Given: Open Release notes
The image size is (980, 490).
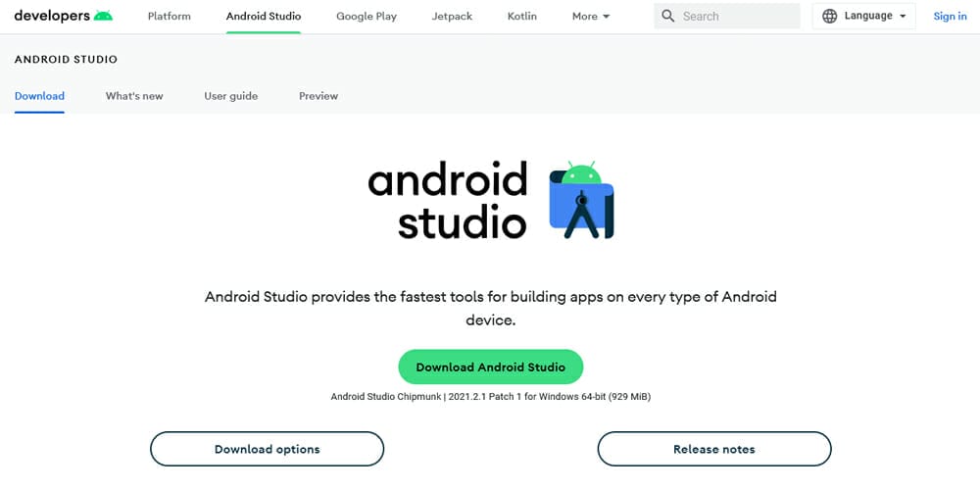Looking at the screenshot, I should coord(714,449).
